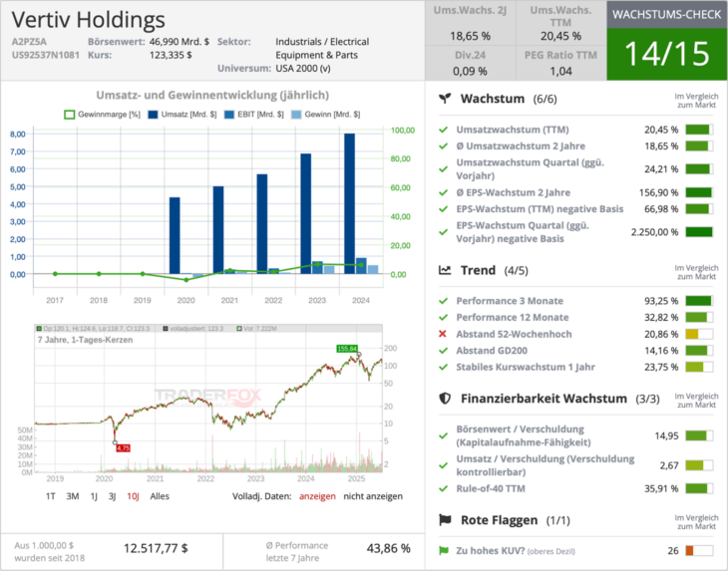This screenshot has height=571, width=728.
Task: Click orange comparison bar for Zu hohes KUV
Action: 699,551
